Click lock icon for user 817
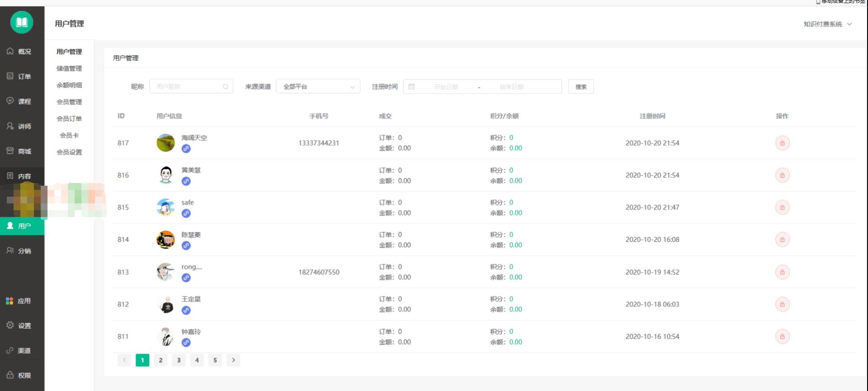868x391 pixels. tap(782, 143)
